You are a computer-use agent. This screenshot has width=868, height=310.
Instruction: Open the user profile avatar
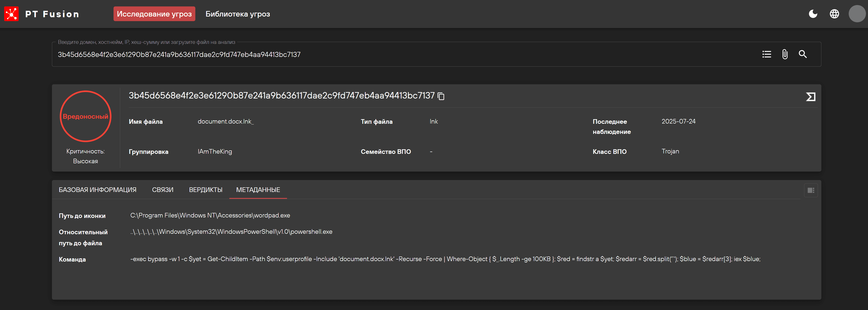point(857,14)
